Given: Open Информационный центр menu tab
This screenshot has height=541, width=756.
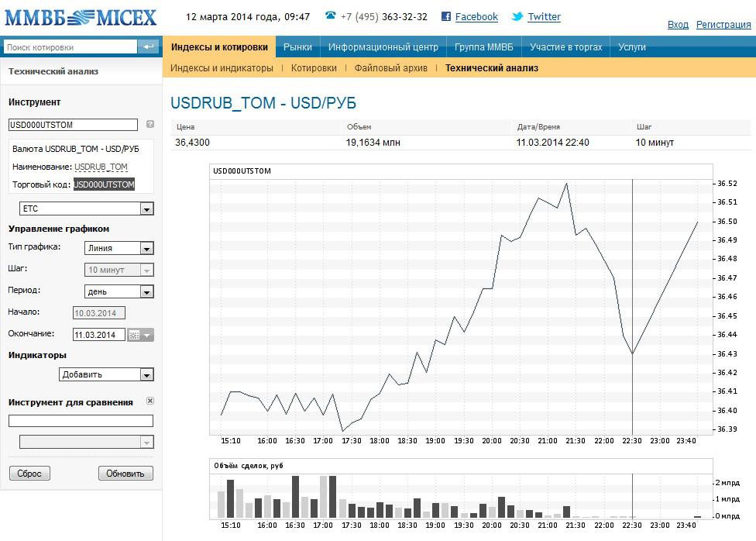Looking at the screenshot, I should click(383, 47).
